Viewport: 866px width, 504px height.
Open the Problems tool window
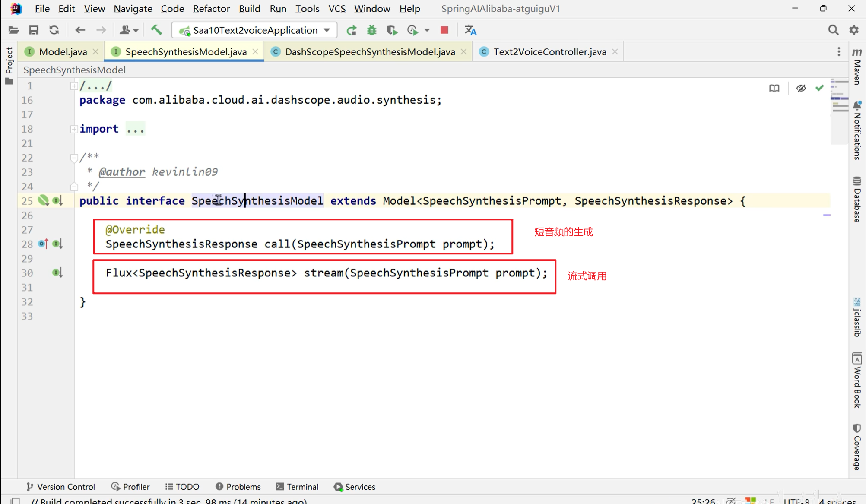pyautogui.click(x=238, y=487)
